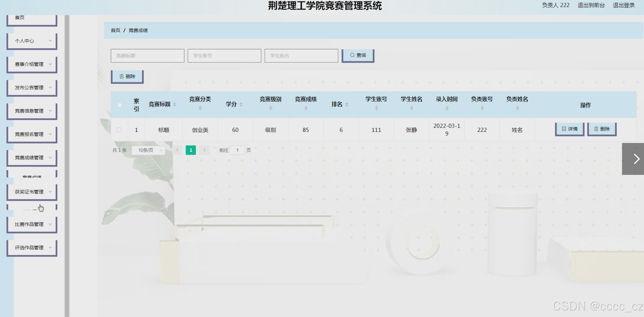The width and height of the screenshot is (644, 317).
Task: Click 退出登录 link in header
Action: point(623,5)
